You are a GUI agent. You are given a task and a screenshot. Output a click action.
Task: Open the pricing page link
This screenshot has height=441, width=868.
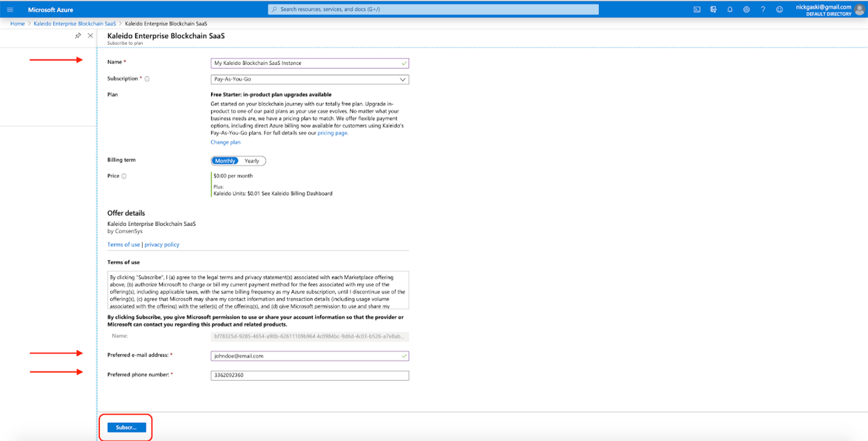(332, 133)
